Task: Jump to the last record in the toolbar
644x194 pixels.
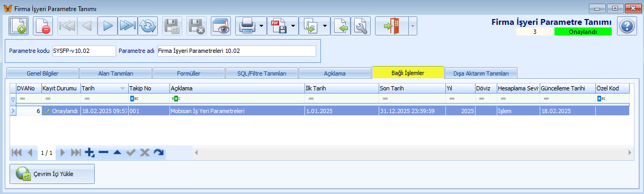Action: pos(128,26)
